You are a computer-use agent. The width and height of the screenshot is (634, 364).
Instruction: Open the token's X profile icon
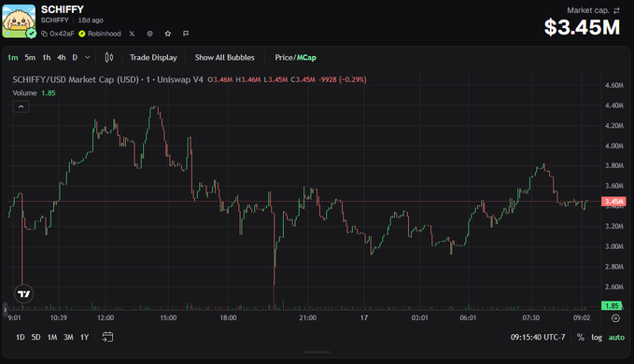pos(132,34)
